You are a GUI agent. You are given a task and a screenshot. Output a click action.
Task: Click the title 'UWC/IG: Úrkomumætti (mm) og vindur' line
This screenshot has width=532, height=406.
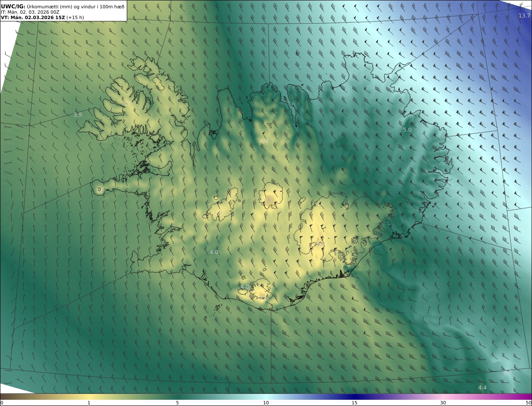point(63,6)
